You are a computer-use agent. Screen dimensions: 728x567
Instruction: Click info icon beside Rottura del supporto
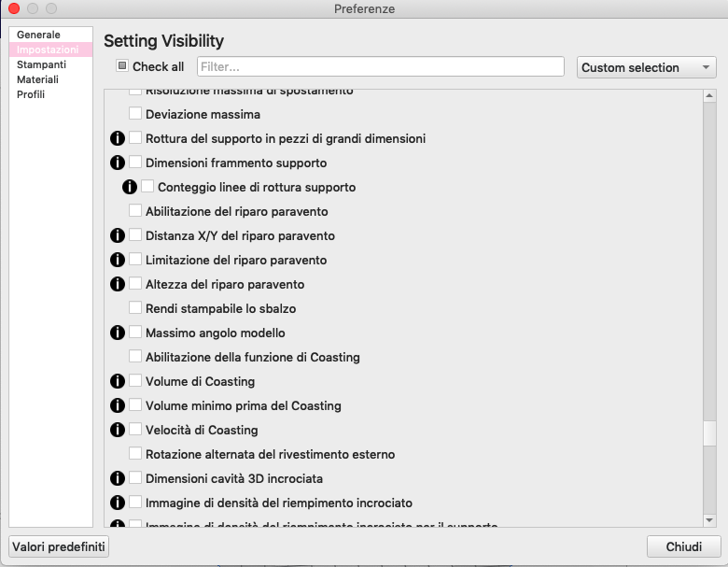pos(118,138)
